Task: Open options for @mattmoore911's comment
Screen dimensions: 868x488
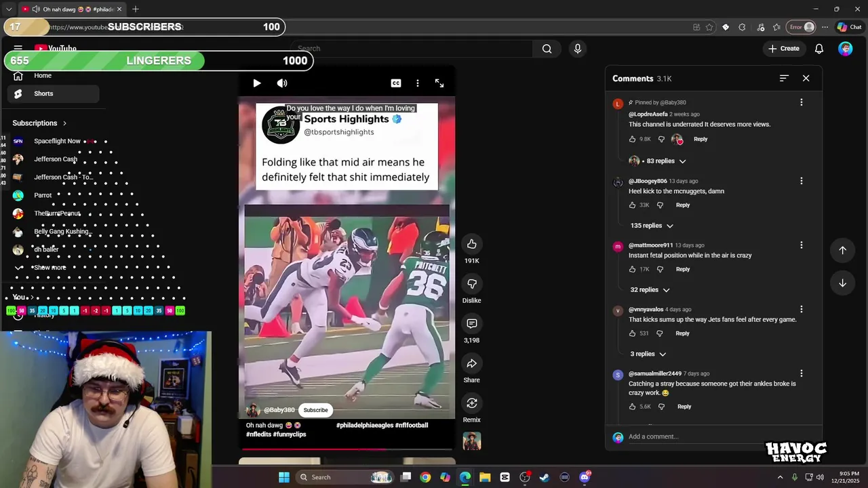Action: click(802, 245)
